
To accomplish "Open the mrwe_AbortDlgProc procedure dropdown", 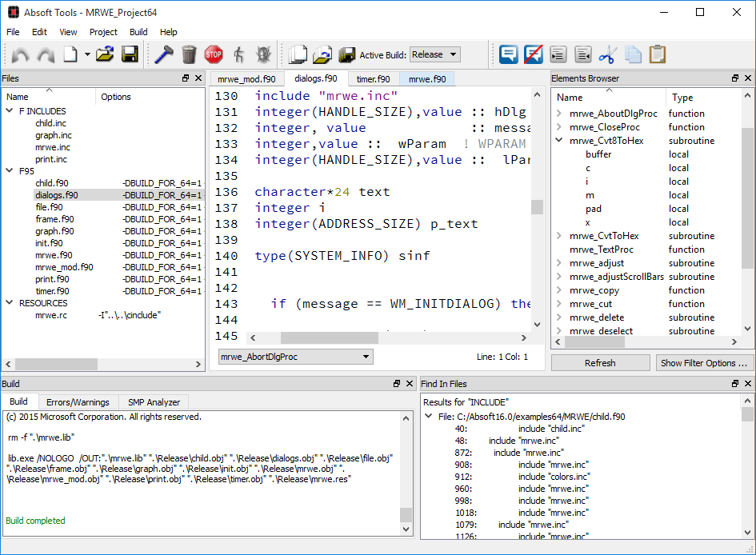I will [x=295, y=357].
